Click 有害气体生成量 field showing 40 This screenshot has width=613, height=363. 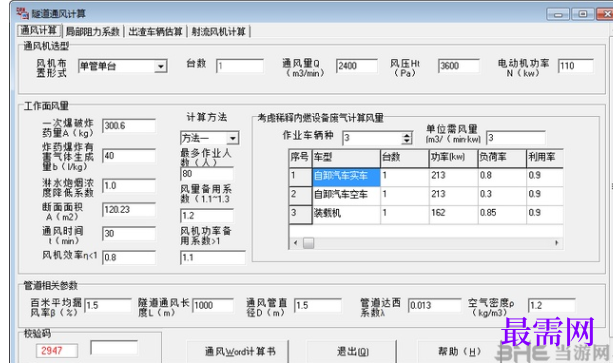pyautogui.click(x=129, y=156)
